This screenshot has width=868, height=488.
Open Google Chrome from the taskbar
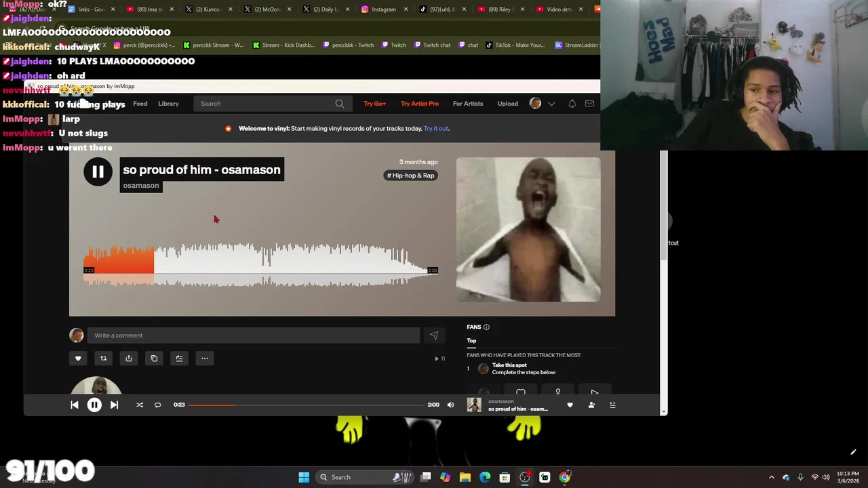click(564, 477)
